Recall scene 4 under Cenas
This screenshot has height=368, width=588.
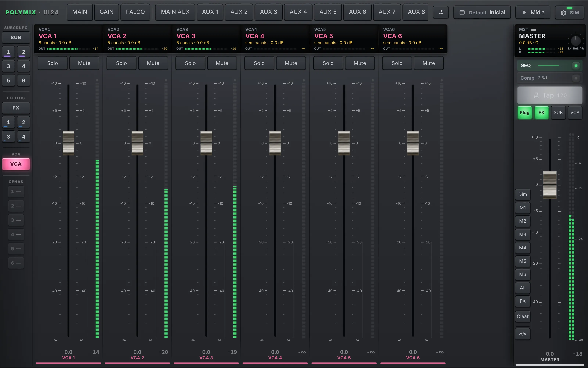tap(16, 234)
